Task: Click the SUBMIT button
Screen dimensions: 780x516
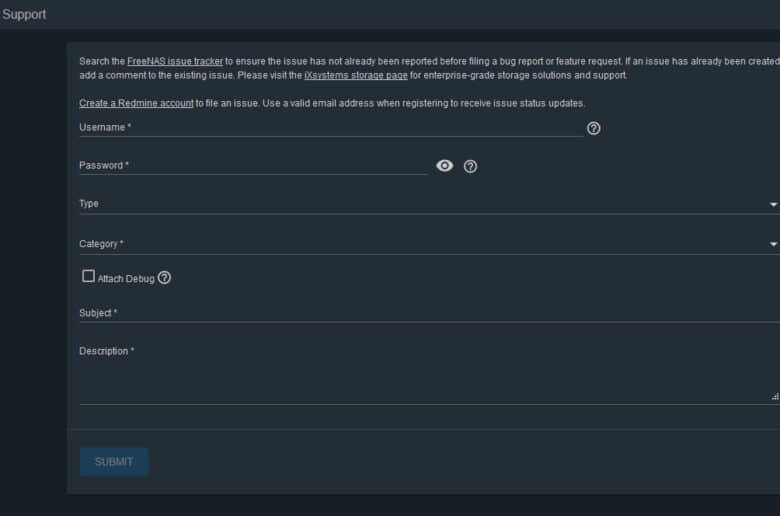Action: click(114, 462)
